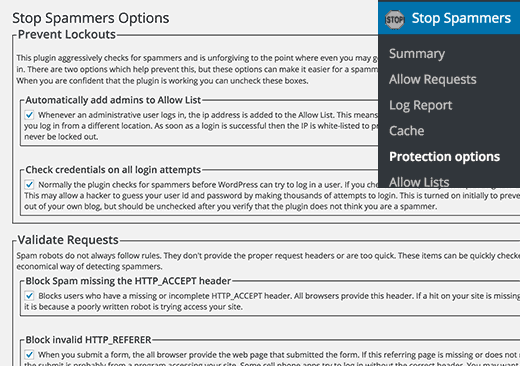This screenshot has height=366, width=520.
Task: Click the Spam robots description paragraph
Action: [268, 261]
